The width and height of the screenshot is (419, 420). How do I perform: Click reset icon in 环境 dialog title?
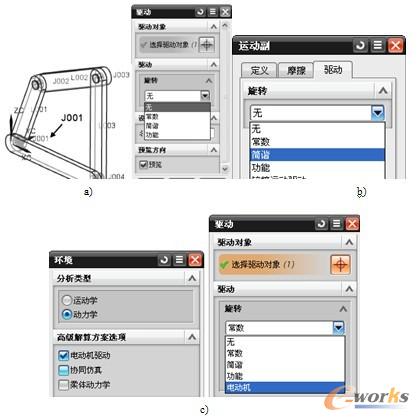click(164, 260)
